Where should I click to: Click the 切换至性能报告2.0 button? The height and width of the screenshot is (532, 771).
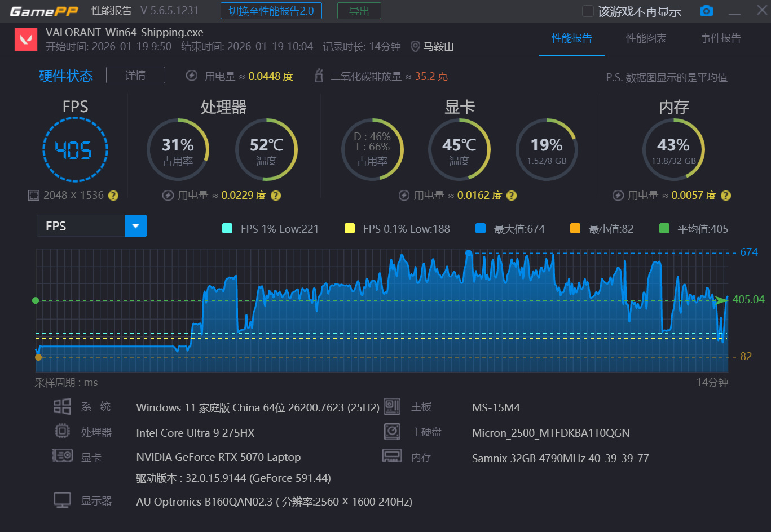coord(271,11)
